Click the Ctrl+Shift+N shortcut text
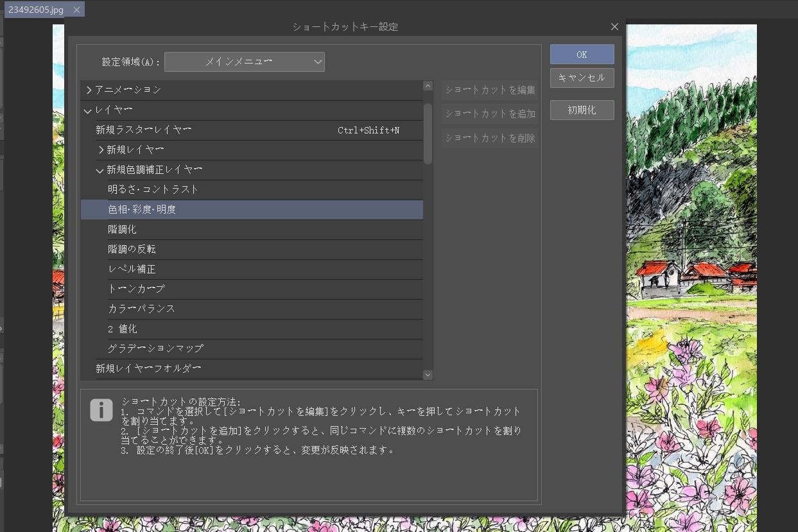Viewport: 798px width, 532px height. tap(369, 130)
